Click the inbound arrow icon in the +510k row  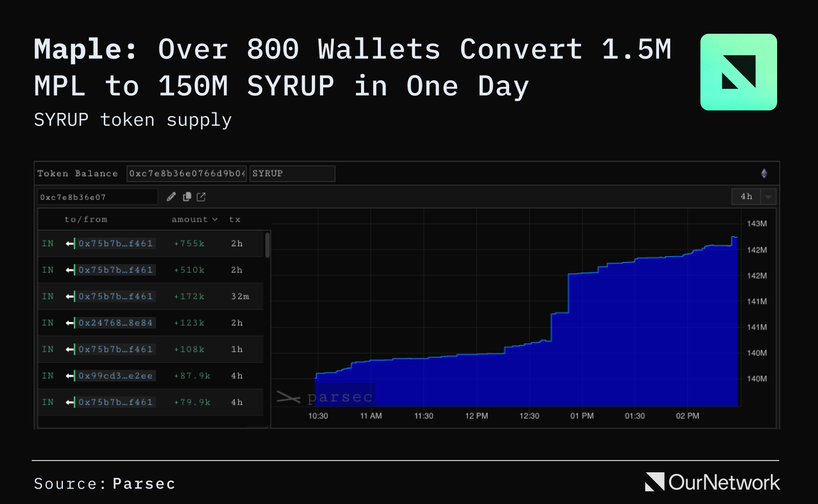click(71, 270)
